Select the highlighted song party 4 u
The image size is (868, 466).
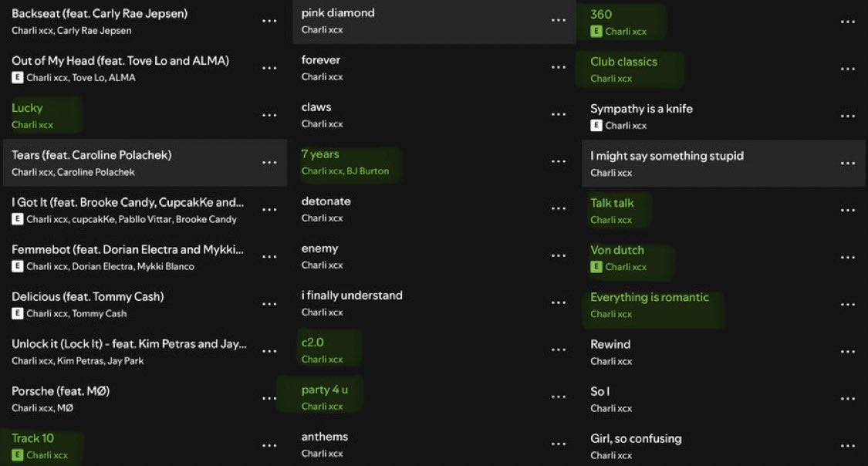[324, 390]
